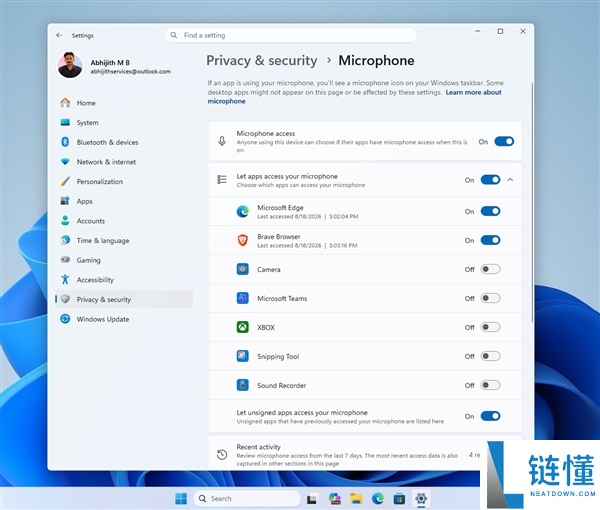Click the Network wifi icon in sidebar

[65, 162]
